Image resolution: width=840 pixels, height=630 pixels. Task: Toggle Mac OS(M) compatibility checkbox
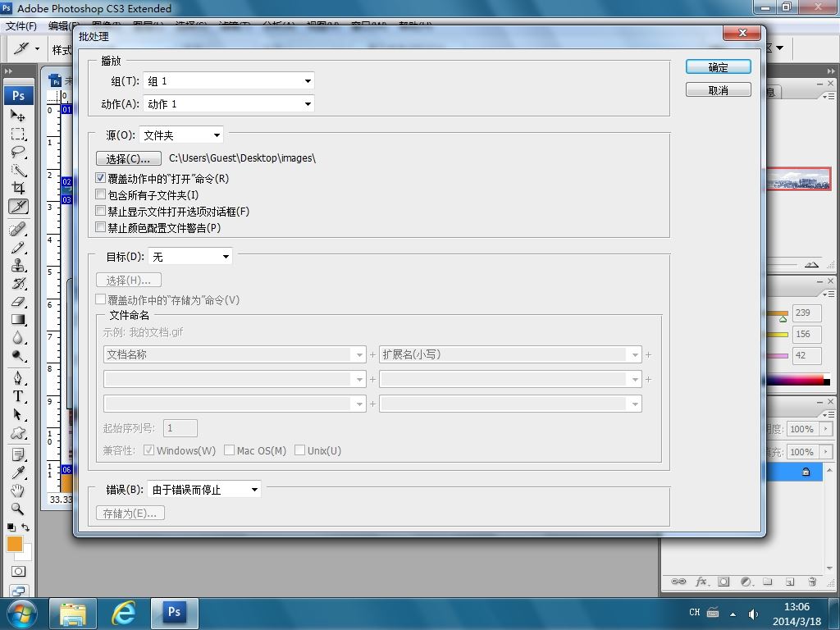click(x=230, y=450)
